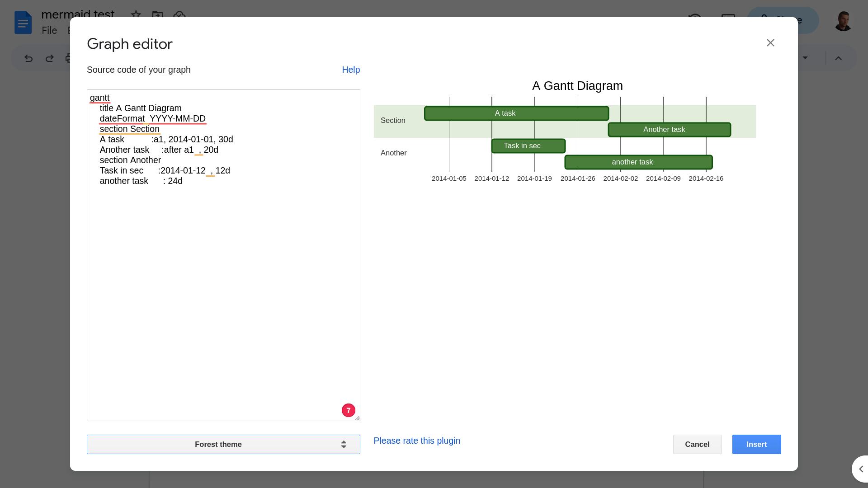The height and width of the screenshot is (488, 868).
Task: Click the close X button on graph editor
Action: [x=771, y=42]
